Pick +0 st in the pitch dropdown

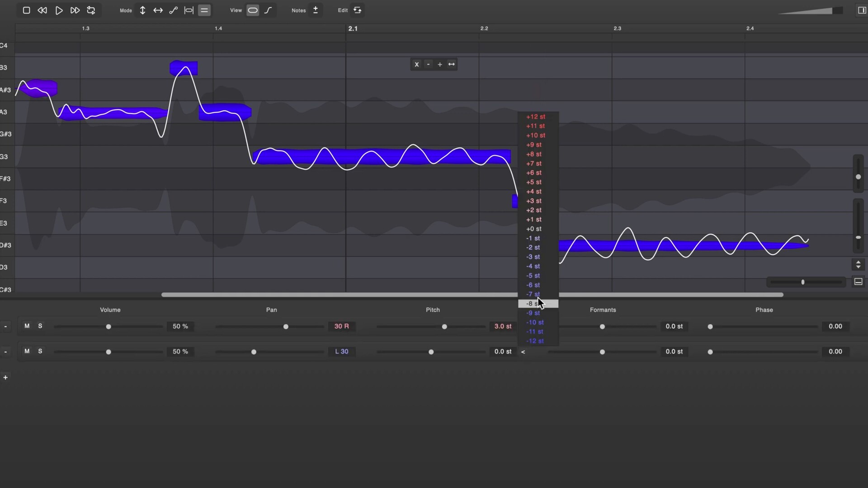[x=534, y=229]
